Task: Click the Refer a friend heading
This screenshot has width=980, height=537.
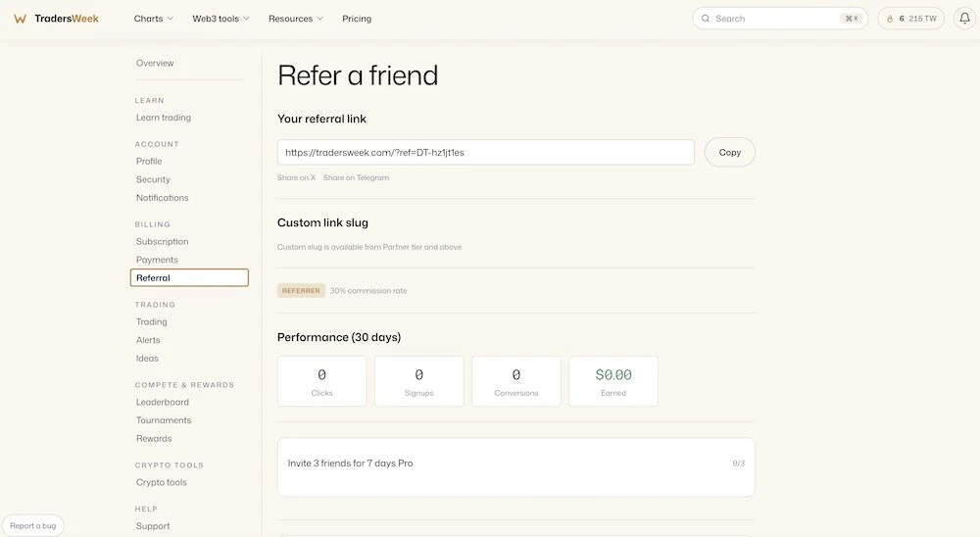Action: tap(358, 75)
